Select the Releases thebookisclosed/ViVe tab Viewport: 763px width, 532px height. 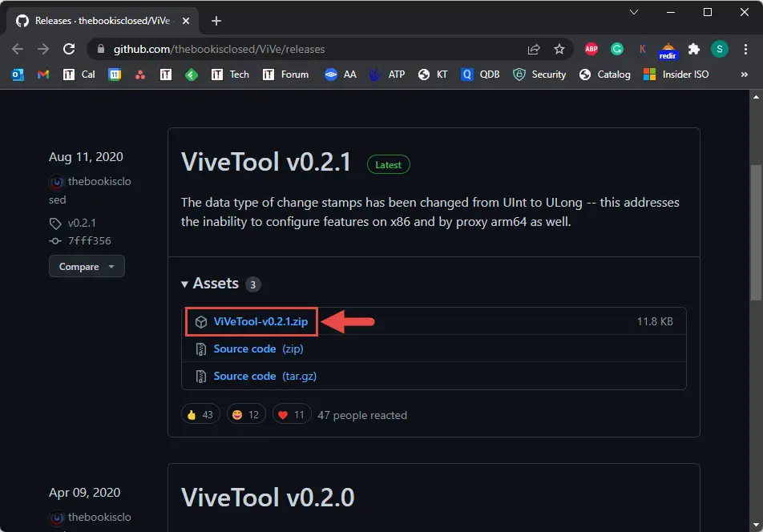tap(103, 21)
